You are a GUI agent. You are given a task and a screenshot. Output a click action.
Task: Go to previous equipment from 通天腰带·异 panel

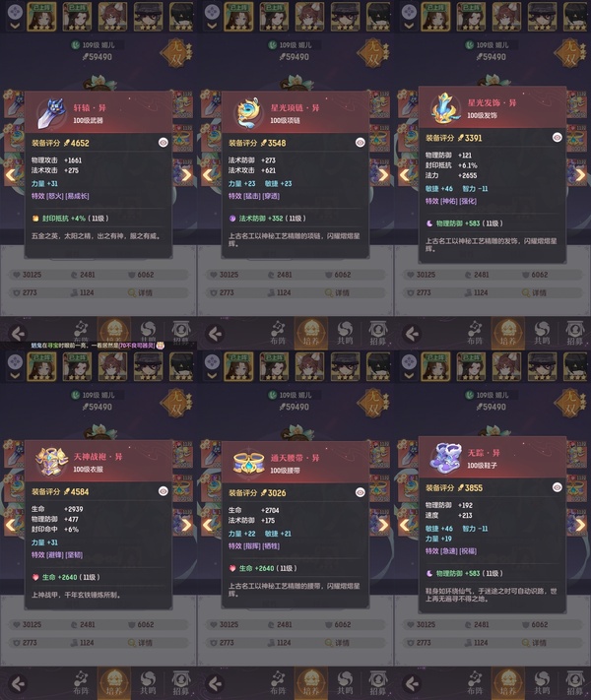(208, 525)
